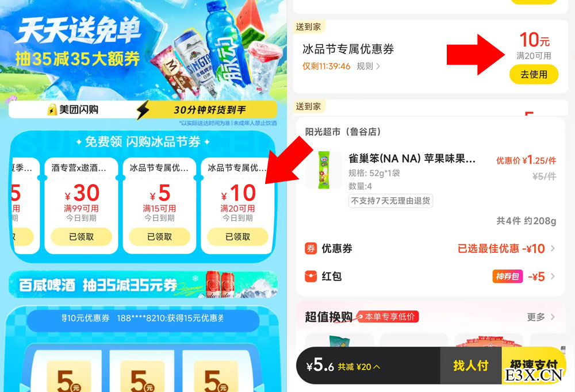Tap 已领取 on the ¥30 酒专营 coupon
This screenshot has width=575, height=392.
[81, 237]
